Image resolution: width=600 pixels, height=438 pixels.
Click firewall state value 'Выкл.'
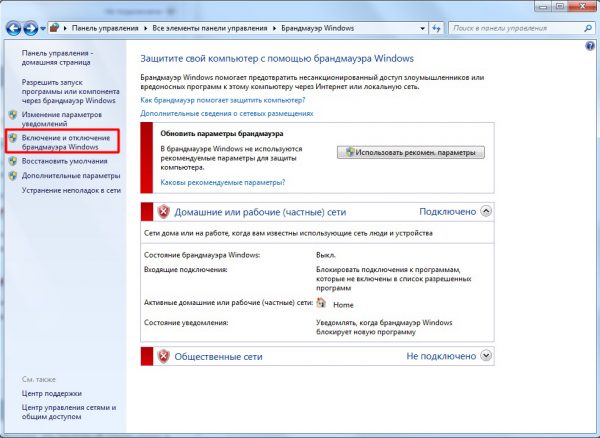click(326, 255)
